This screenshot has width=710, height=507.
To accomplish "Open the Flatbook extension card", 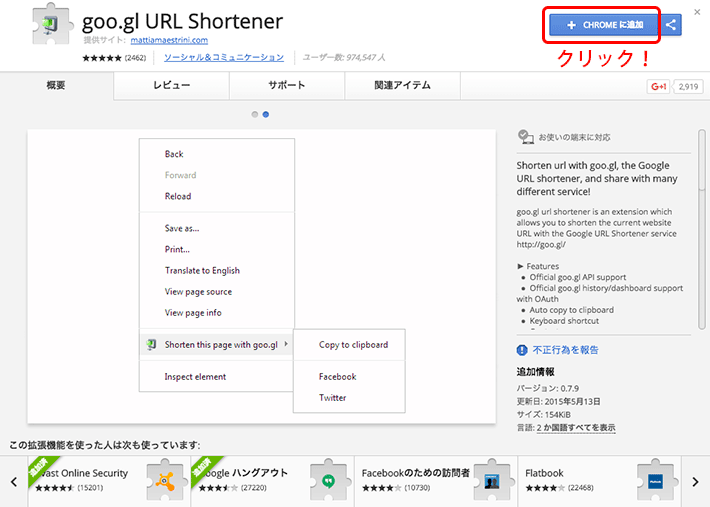I will [x=600, y=482].
